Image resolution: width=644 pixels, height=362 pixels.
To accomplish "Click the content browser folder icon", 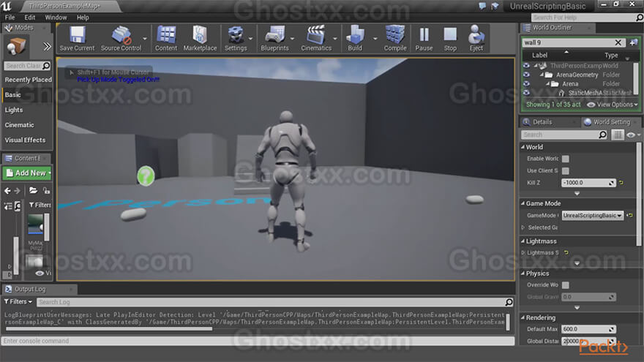I will pos(33,190).
